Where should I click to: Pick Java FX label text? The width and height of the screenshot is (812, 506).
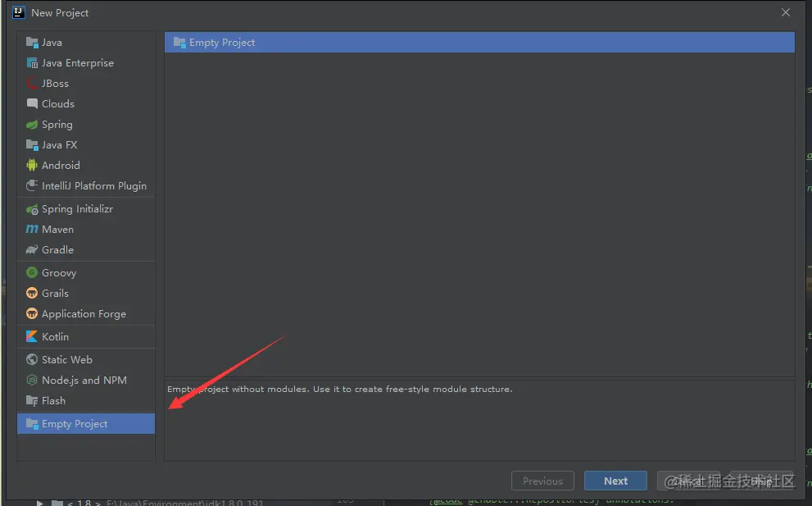click(60, 145)
